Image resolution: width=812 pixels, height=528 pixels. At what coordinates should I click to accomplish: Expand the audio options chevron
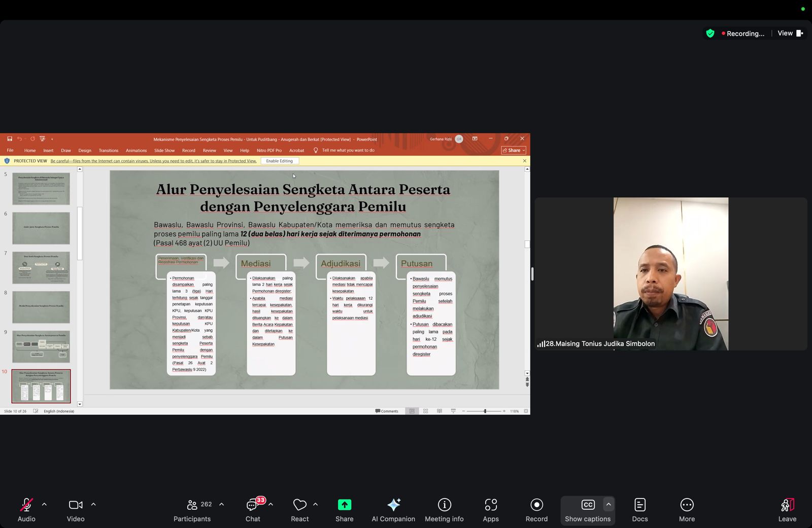click(x=44, y=505)
